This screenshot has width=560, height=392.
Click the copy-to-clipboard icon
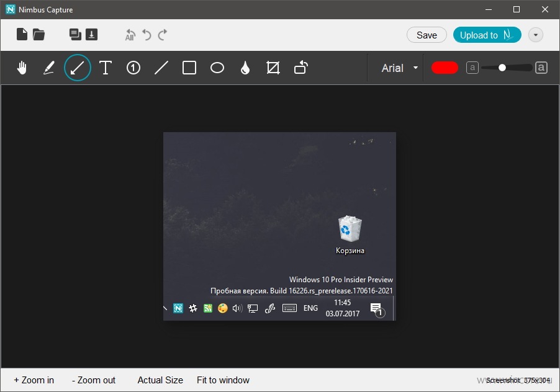coord(75,35)
